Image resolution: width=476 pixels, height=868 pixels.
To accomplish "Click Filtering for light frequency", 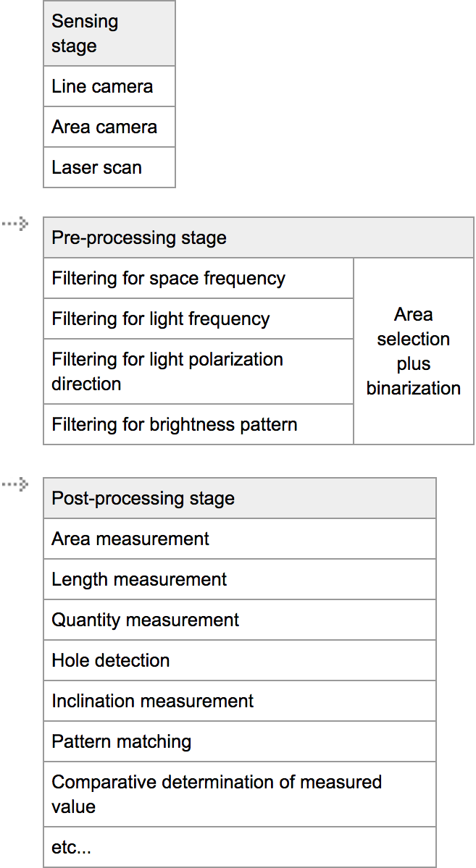I will tap(199, 319).
